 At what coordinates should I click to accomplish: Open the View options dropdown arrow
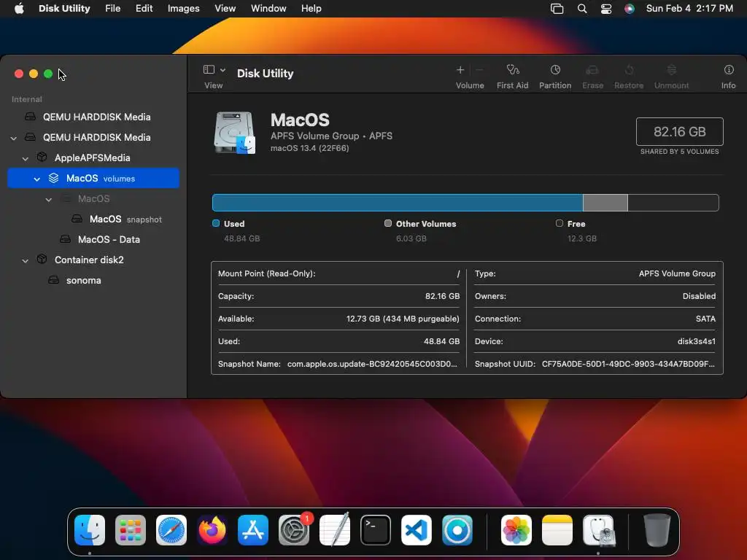[x=222, y=70]
